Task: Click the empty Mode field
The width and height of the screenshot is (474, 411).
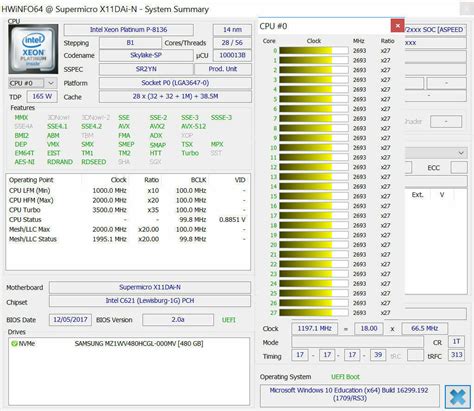Action: click(x=357, y=342)
